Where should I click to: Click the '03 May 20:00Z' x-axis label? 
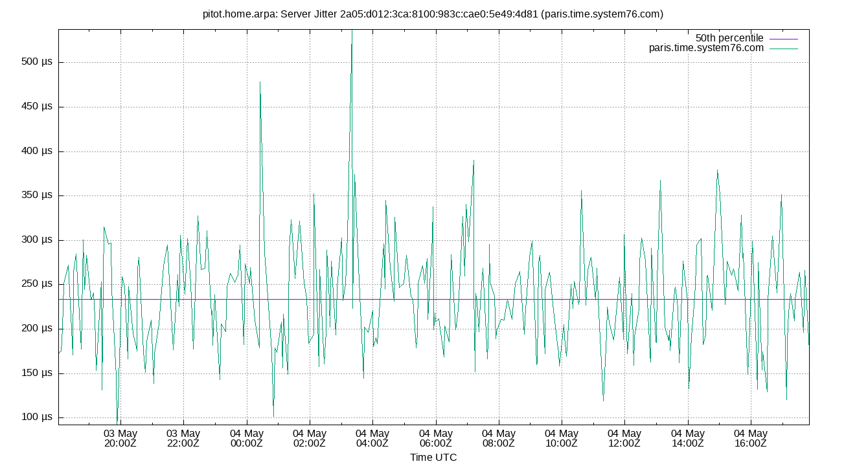coord(120,438)
